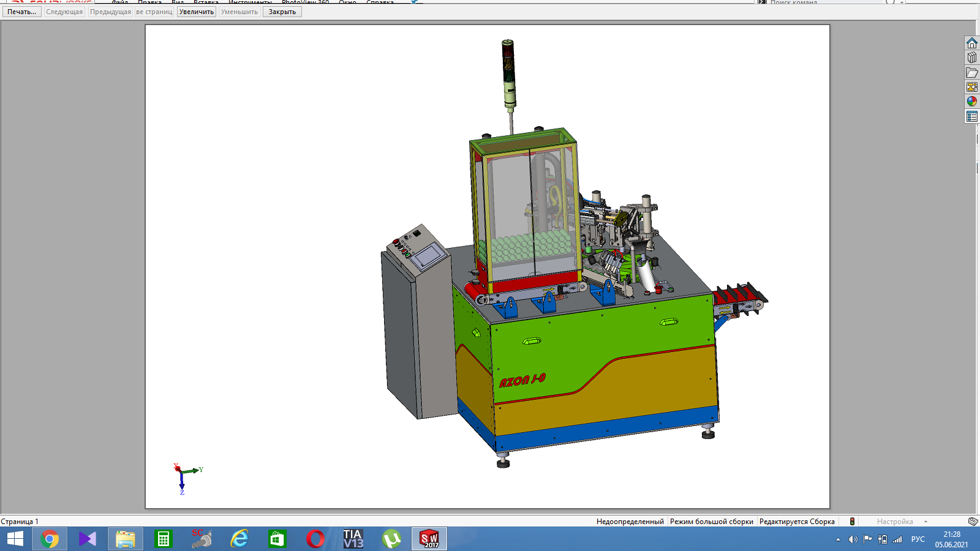Open TIA Portal V13 from taskbar
The height and width of the screenshot is (551, 980).
click(x=353, y=539)
